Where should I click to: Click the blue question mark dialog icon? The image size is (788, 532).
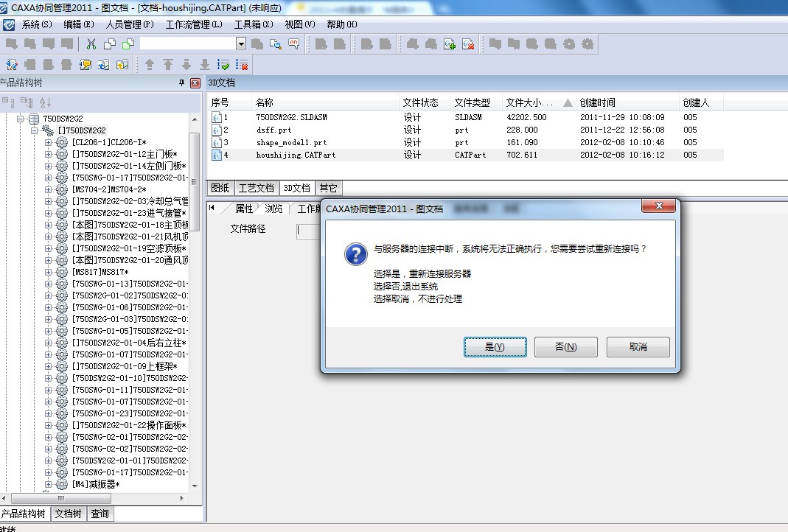[x=356, y=254]
